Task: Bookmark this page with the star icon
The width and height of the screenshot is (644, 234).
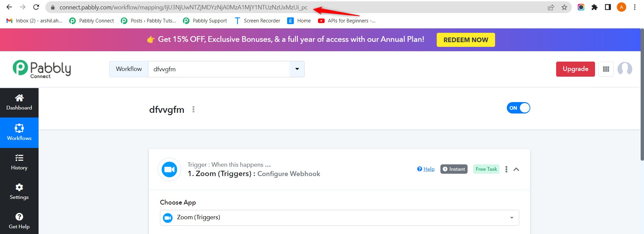Action: click(564, 7)
